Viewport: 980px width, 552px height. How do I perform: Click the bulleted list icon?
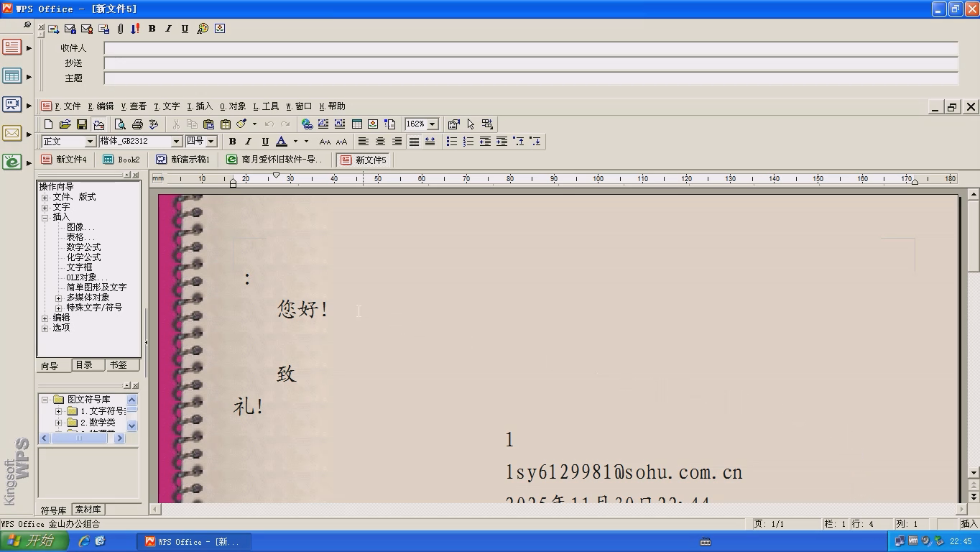(x=451, y=142)
